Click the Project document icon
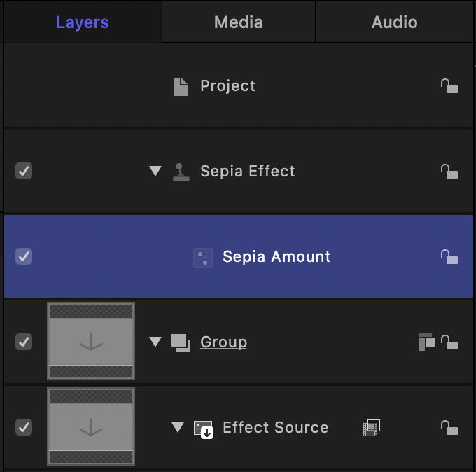The image size is (476, 472). 181,86
